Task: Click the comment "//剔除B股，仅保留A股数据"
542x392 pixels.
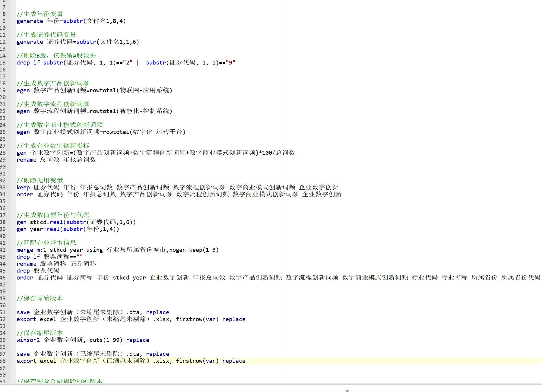Action: pos(56,55)
